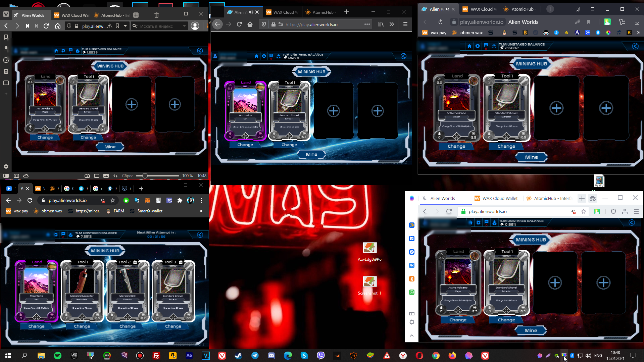
Task: Collapse bottom-right browser sidebar with up arrow
Action: pyautogui.click(x=412, y=335)
